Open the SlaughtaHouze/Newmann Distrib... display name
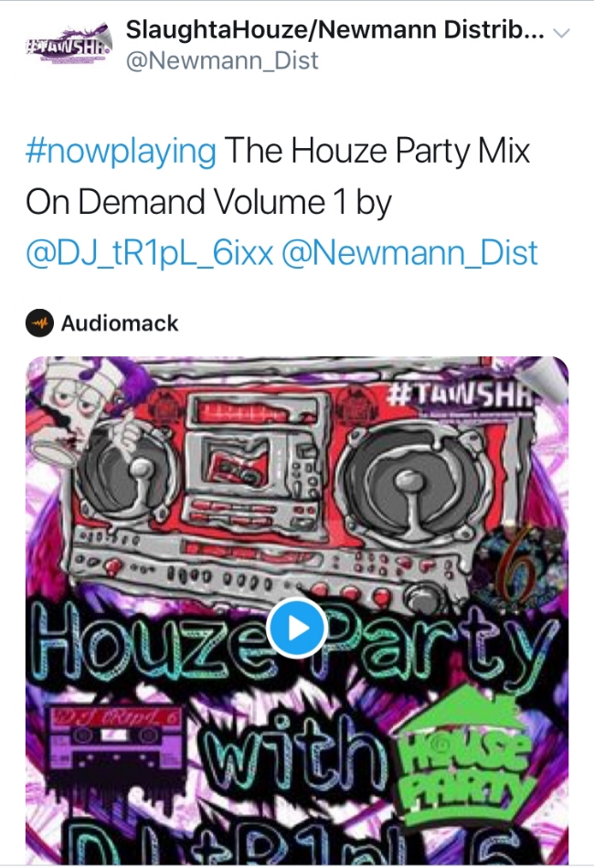The width and height of the screenshot is (594, 868). tap(334, 30)
